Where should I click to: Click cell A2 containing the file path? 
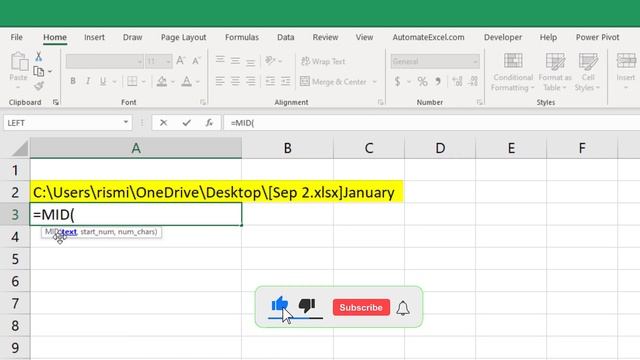(x=136, y=192)
